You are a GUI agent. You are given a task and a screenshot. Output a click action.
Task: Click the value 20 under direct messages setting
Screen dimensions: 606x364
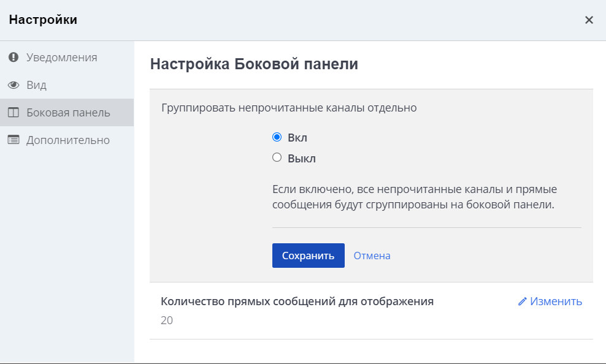point(166,319)
